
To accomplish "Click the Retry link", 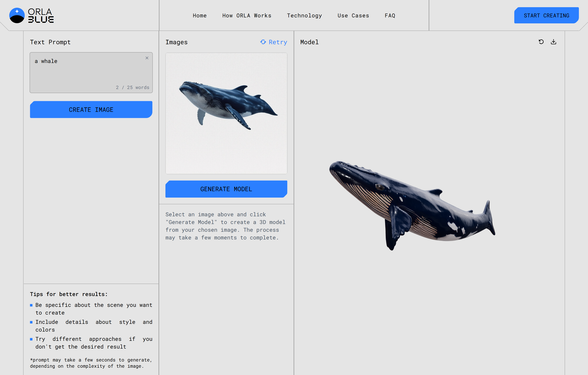I will click(x=274, y=42).
